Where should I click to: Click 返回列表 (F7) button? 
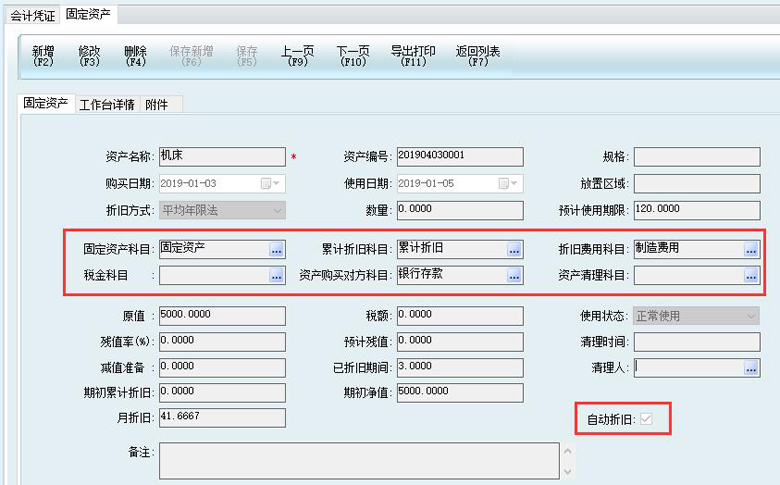pos(478,56)
